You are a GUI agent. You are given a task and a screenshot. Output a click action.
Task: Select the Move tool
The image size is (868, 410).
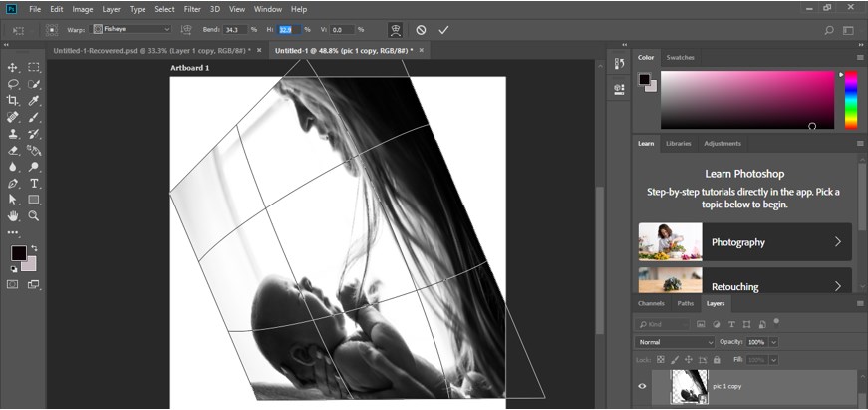pyautogui.click(x=12, y=68)
